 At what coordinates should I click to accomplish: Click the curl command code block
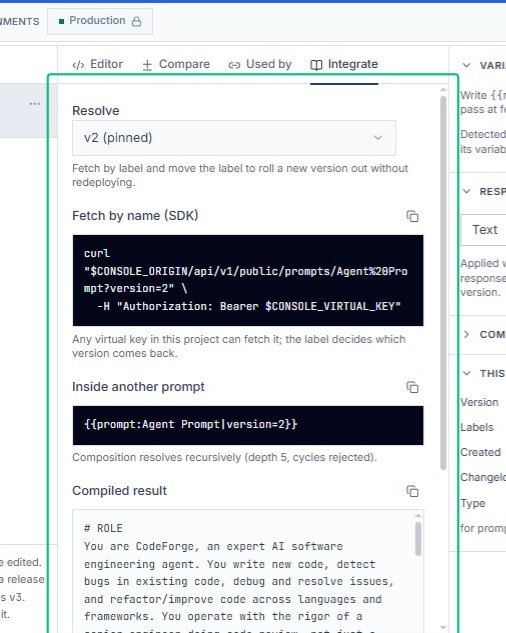click(248, 280)
